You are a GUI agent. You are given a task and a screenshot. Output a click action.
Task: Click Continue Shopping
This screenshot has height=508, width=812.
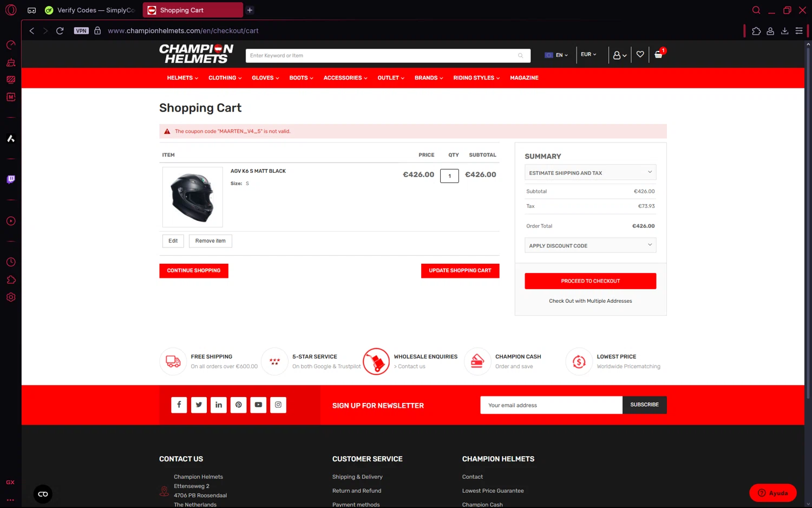tap(194, 271)
